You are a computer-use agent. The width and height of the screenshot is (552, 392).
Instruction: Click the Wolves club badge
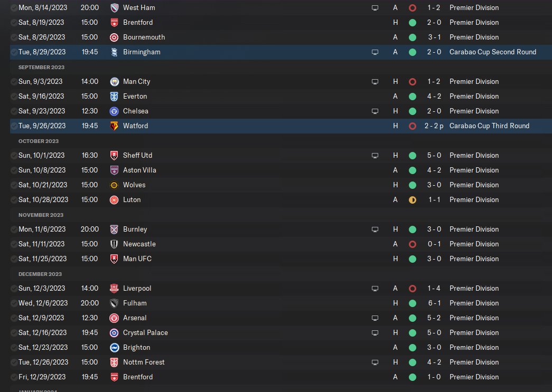pos(114,185)
